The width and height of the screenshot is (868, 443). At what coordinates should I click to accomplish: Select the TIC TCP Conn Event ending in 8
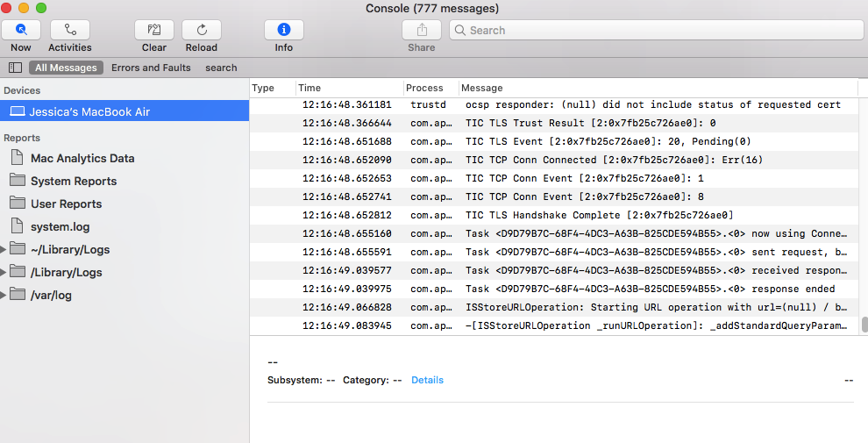pos(553,196)
